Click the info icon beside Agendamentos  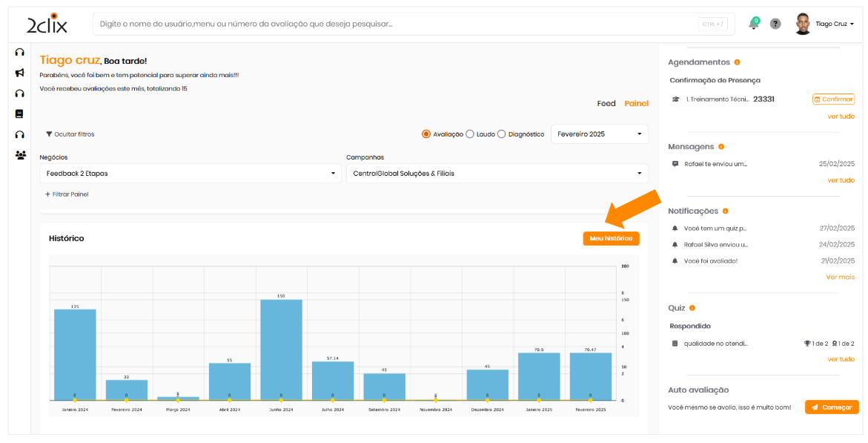pos(737,62)
